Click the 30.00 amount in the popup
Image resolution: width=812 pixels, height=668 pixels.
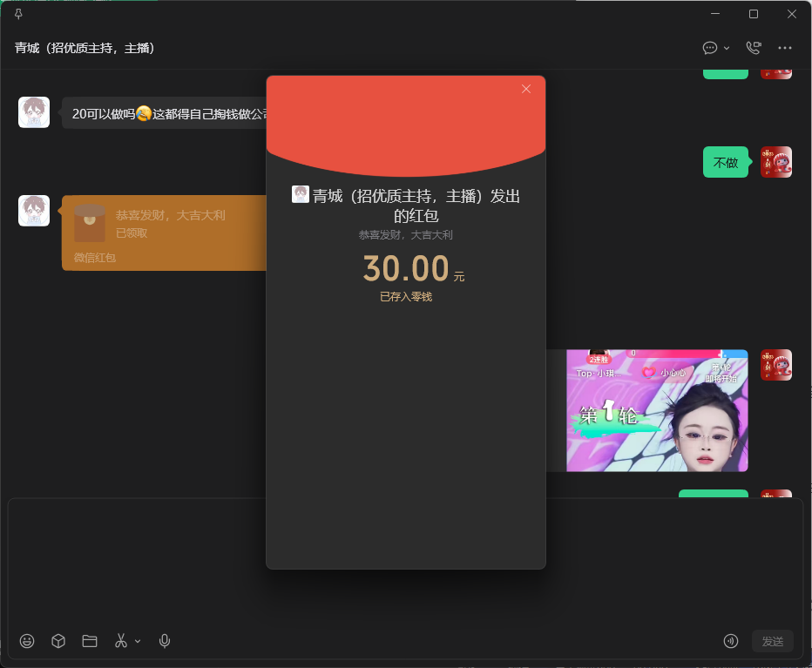click(x=406, y=268)
